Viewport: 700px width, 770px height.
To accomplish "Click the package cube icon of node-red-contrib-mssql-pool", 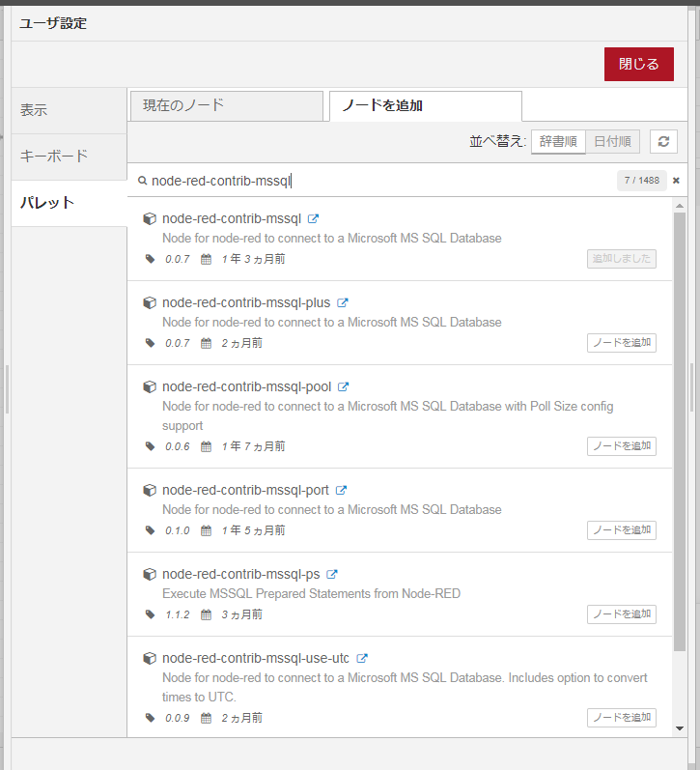I will tap(150, 386).
